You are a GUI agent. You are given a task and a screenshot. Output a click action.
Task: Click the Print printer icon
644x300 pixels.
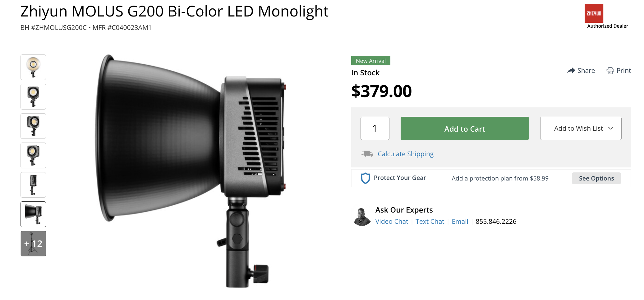610,71
